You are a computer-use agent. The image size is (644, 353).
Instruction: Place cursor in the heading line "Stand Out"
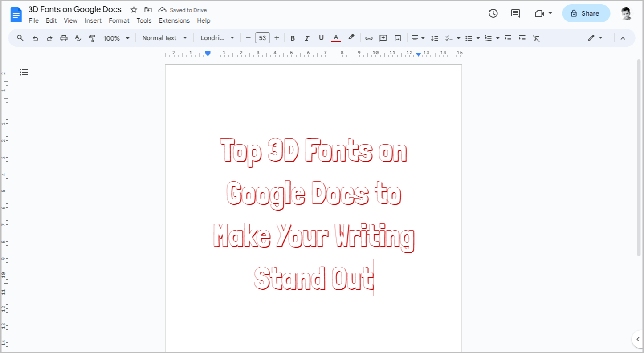coord(314,278)
